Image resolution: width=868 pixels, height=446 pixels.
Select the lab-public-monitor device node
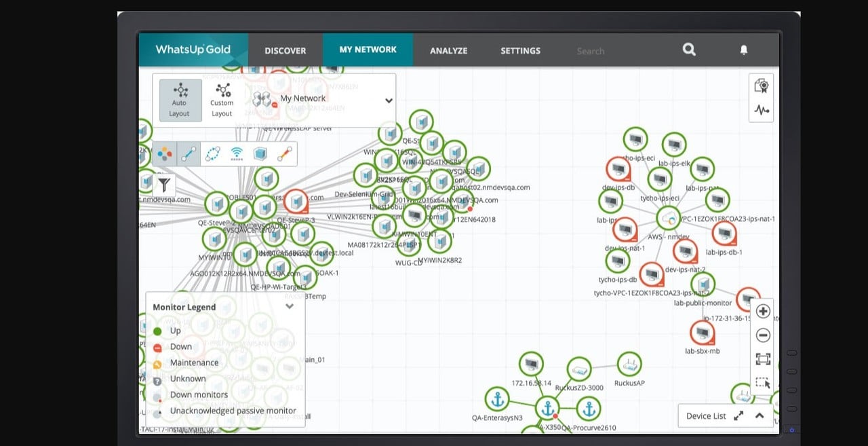point(703,284)
